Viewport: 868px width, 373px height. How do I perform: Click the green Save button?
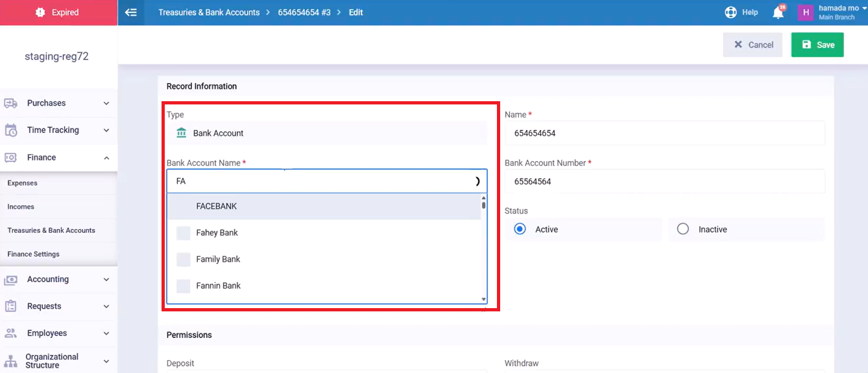(x=817, y=45)
